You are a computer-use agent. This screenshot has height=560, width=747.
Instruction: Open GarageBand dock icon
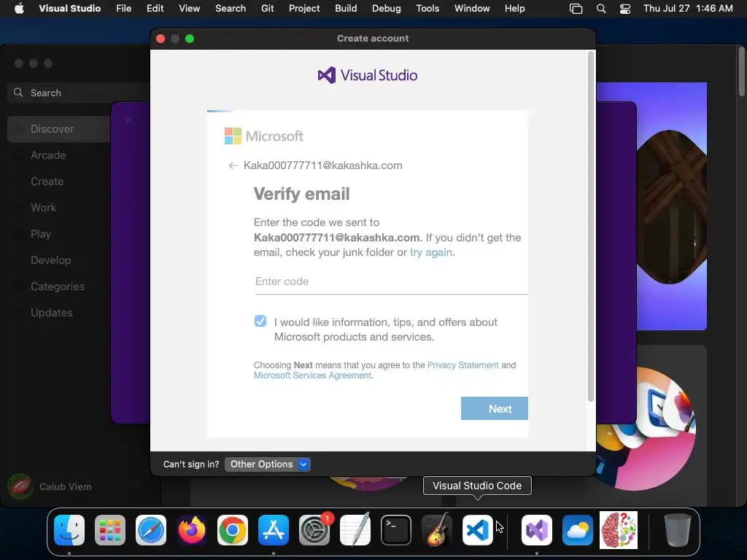click(437, 530)
